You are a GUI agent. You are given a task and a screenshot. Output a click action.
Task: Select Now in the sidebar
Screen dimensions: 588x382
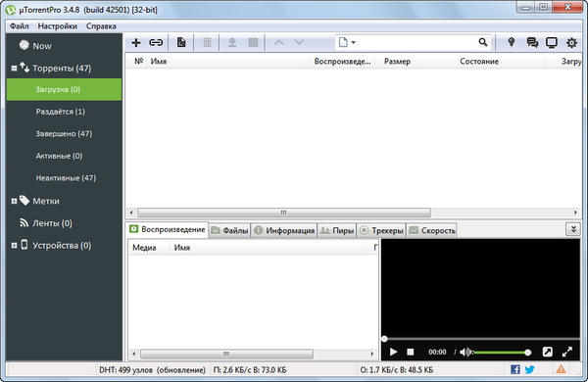[x=41, y=46]
